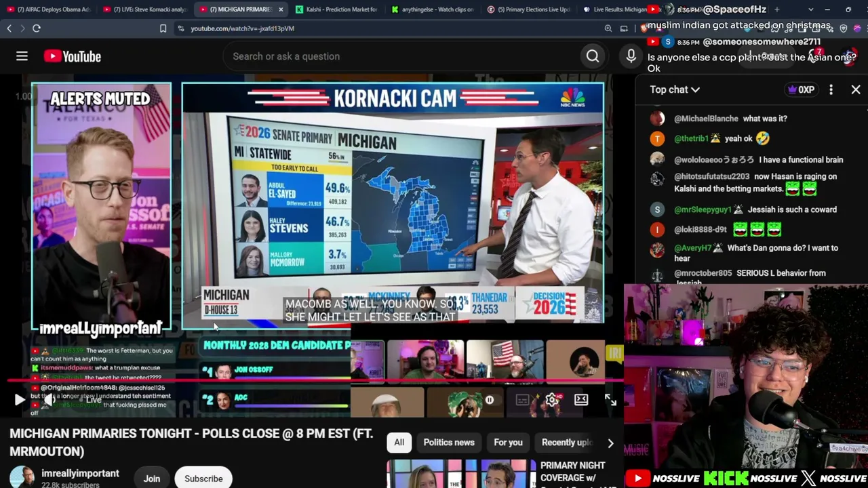Open the YouTube guide hamburger menu

22,56
